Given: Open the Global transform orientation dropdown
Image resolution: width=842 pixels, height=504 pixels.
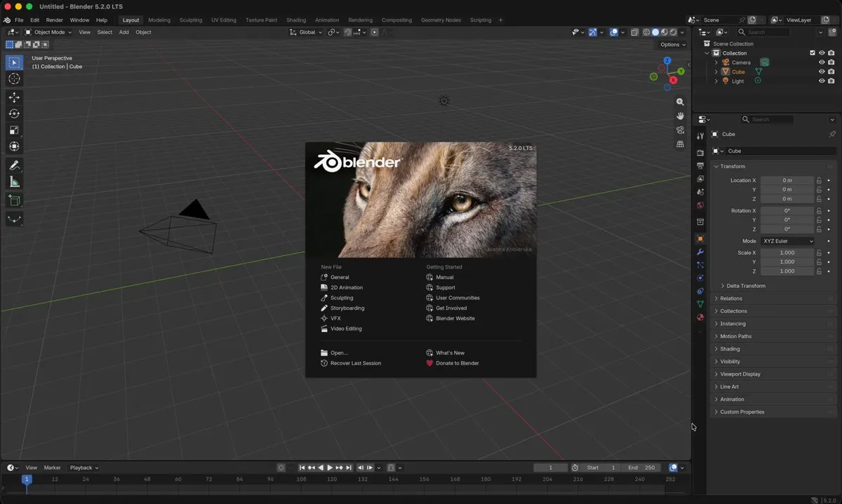Looking at the screenshot, I should pyautogui.click(x=306, y=32).
